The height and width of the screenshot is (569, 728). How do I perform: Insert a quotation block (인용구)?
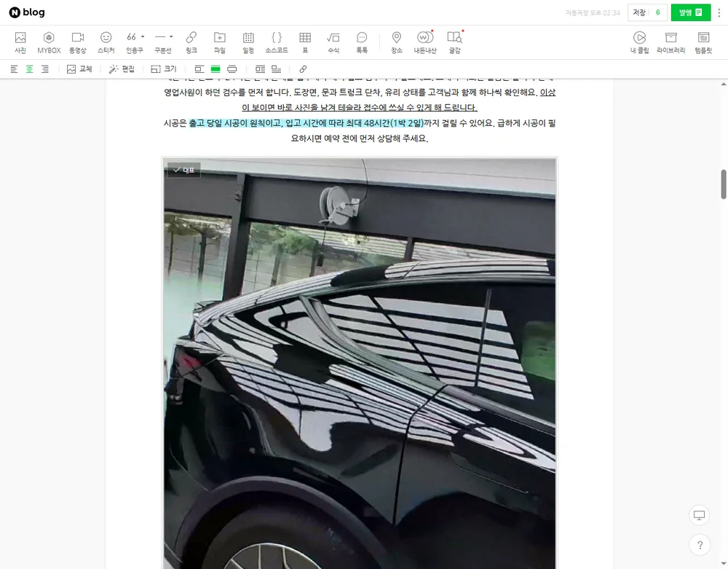pos(132,42)
